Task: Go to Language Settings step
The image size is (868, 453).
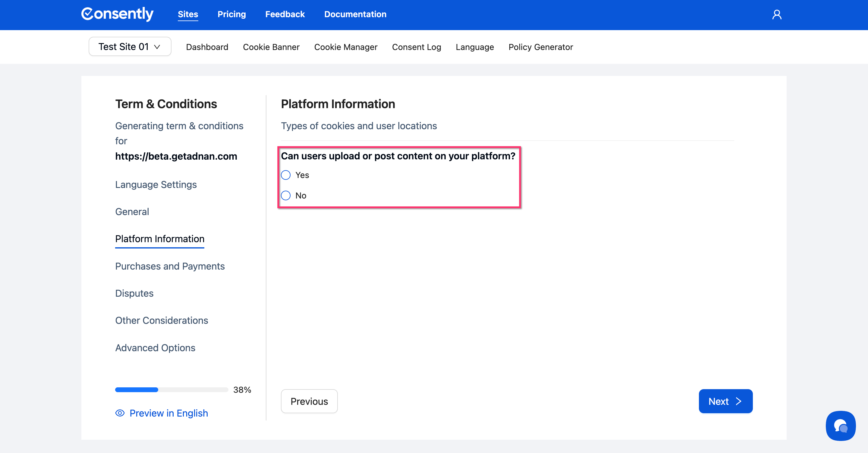Action: tap(156, 185)
